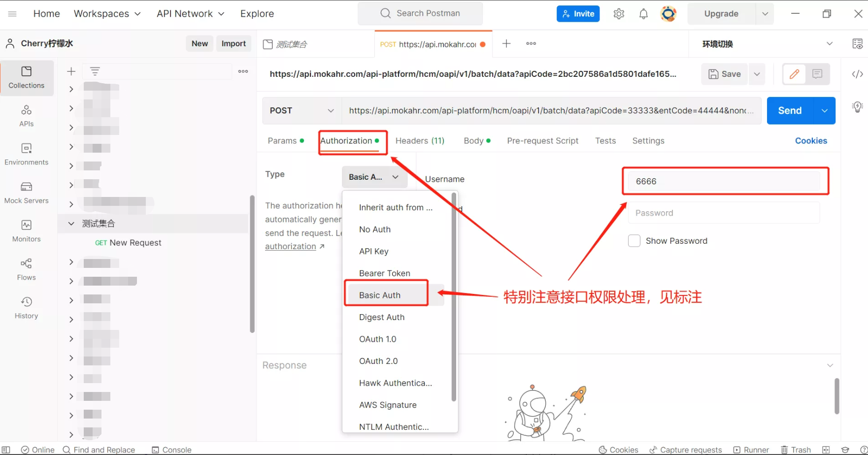Open tab bar more options
The width and height of the screenshot is (868, 455).
[531, 44]
